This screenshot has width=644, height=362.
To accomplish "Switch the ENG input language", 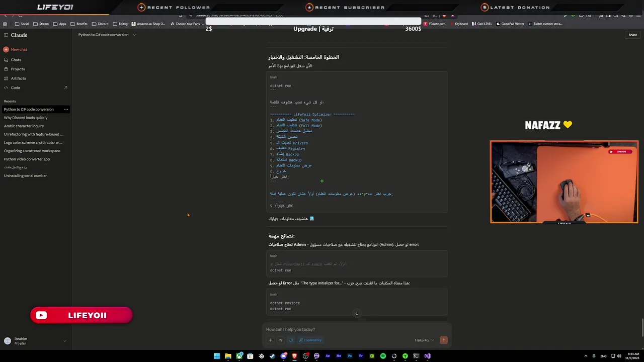I will (603, 356).
